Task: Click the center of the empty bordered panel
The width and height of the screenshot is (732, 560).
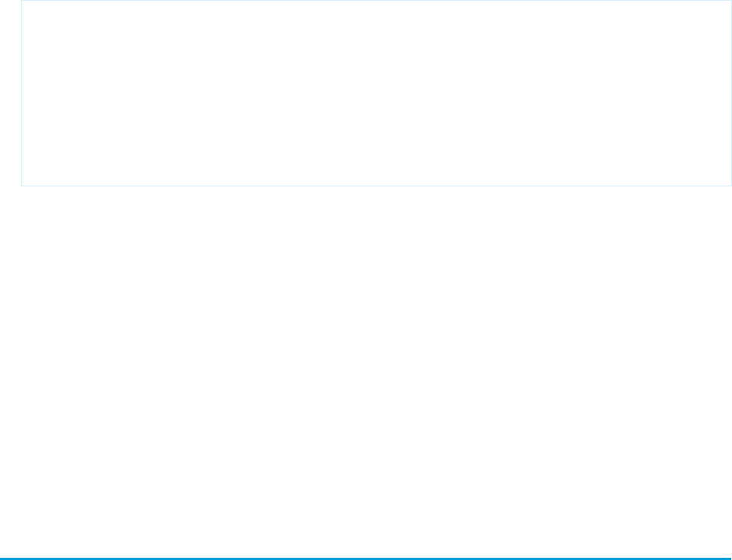Action: pyautogui.click(x=376, y=93)
